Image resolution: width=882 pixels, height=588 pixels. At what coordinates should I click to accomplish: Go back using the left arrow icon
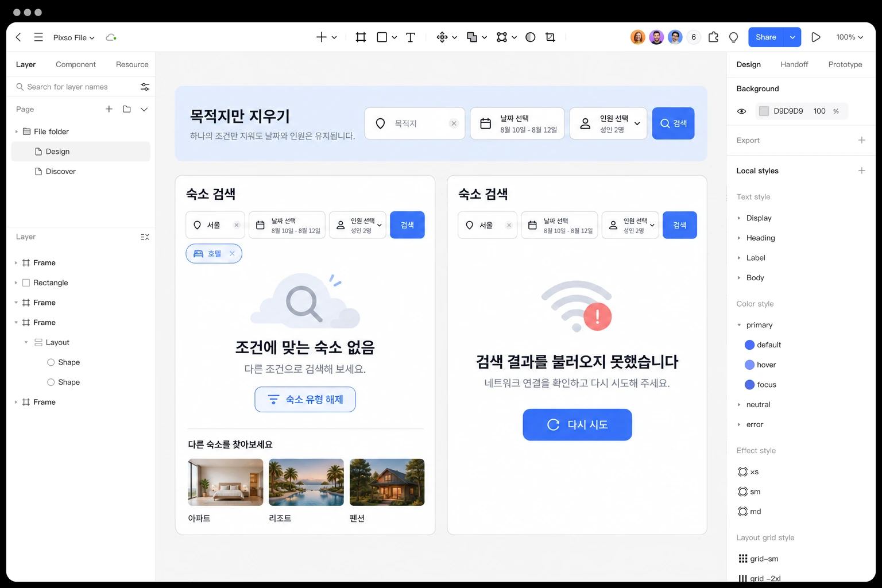click(18, 37)
